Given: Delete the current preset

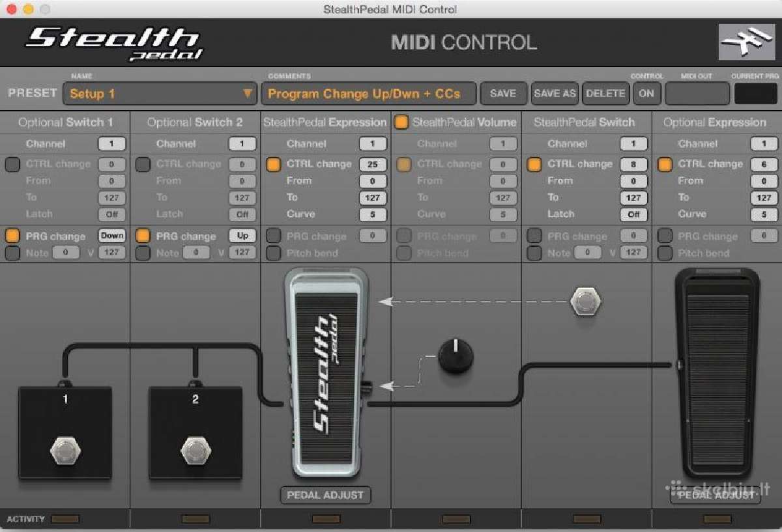Looking at the screenshot, I should [x=605, y=94].
